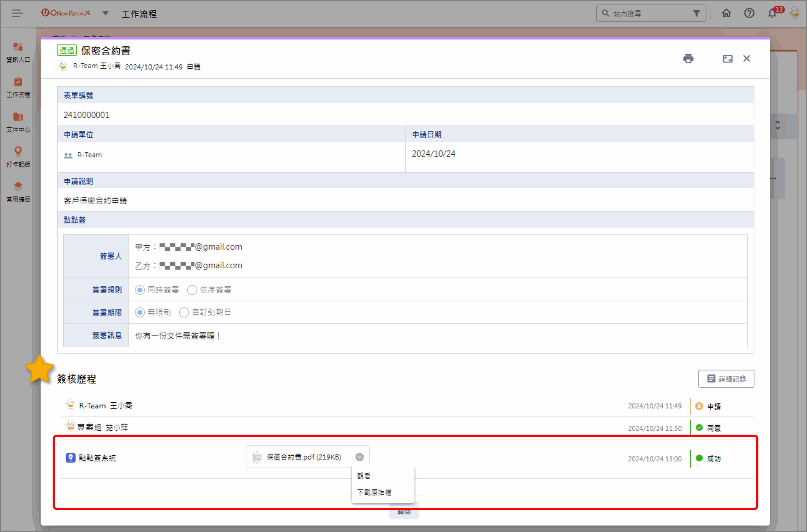Select the 同時簽署 radio option
Image resolution: width=807 pixels, height=532 pixels.
[x=140, y=290]
